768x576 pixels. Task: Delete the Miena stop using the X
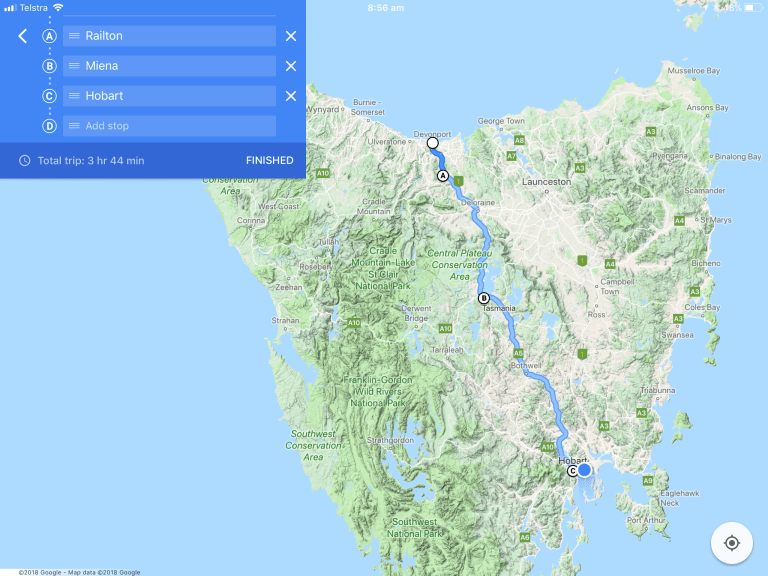(x=290, y=66)
